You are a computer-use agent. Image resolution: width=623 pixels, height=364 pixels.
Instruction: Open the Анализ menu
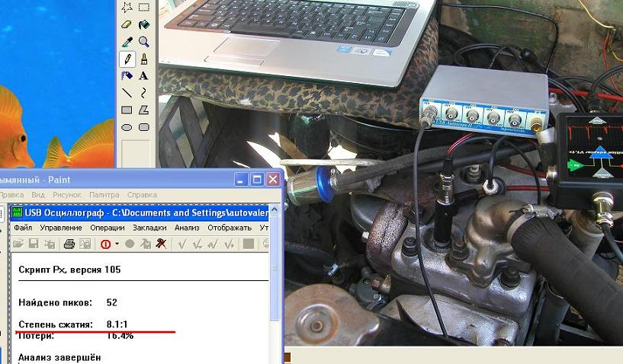pos(186,227)
